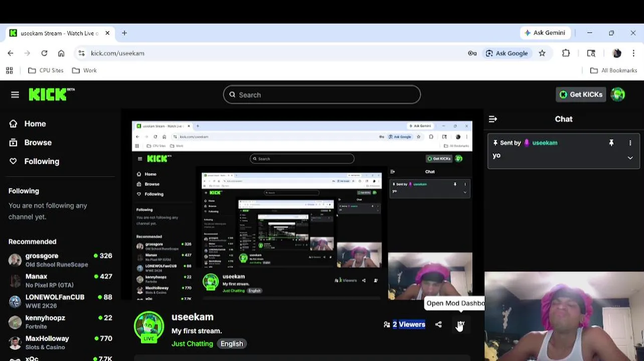This screenshot has height=361, width=644.
Task: Open password manager key icon
Action: pyautogui.click(x=472, y=53)
